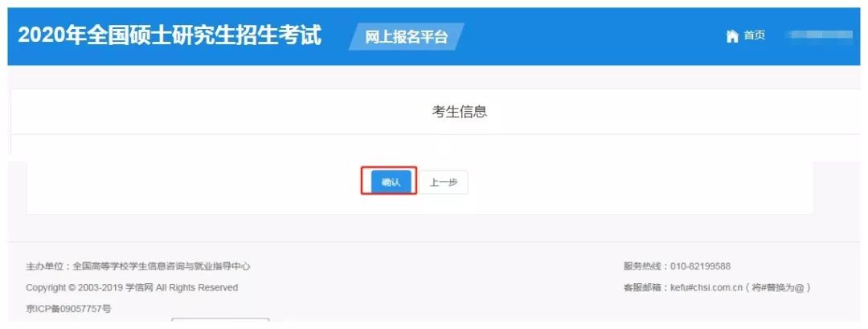This screenshot has width=868, height=329.
Task: Click the blurred username in header
Action: click(820, 35)
